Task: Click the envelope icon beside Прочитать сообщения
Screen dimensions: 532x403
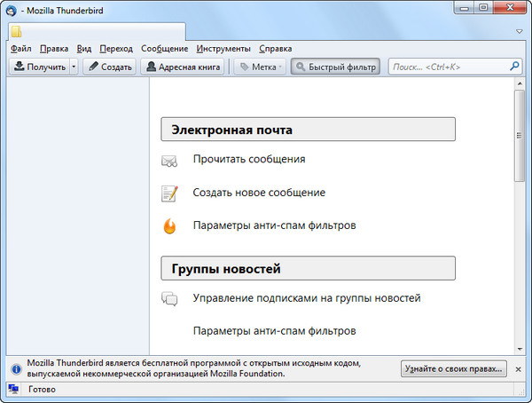Action: (x=169, y=161)
